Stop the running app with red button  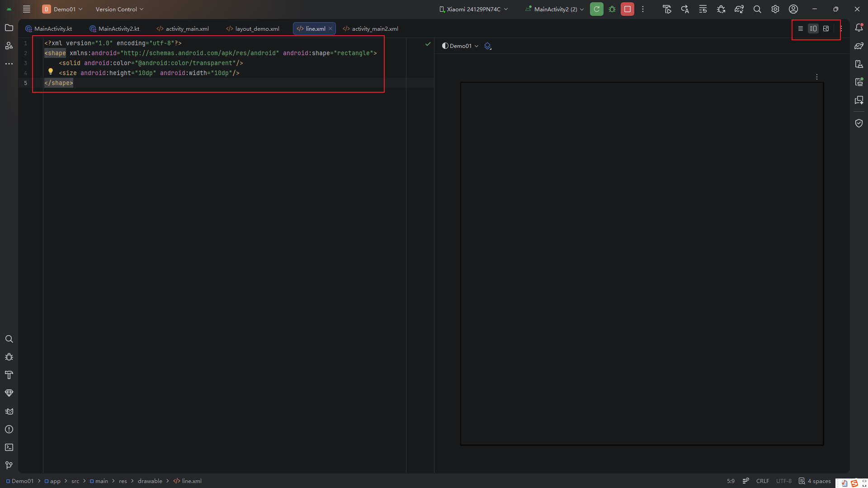pos(627,9)
